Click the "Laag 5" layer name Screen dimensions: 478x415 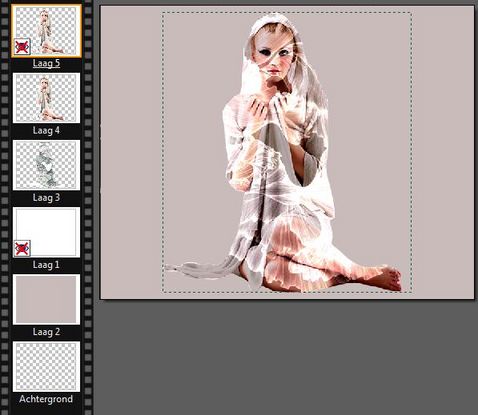pyautogui.click(x=46, y=63)
